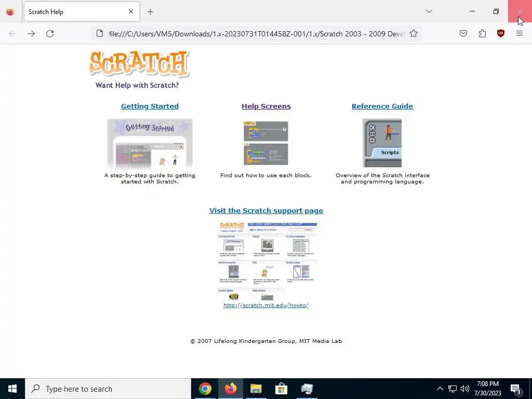Open the volume speaker tray icon

tap(465, 389)
